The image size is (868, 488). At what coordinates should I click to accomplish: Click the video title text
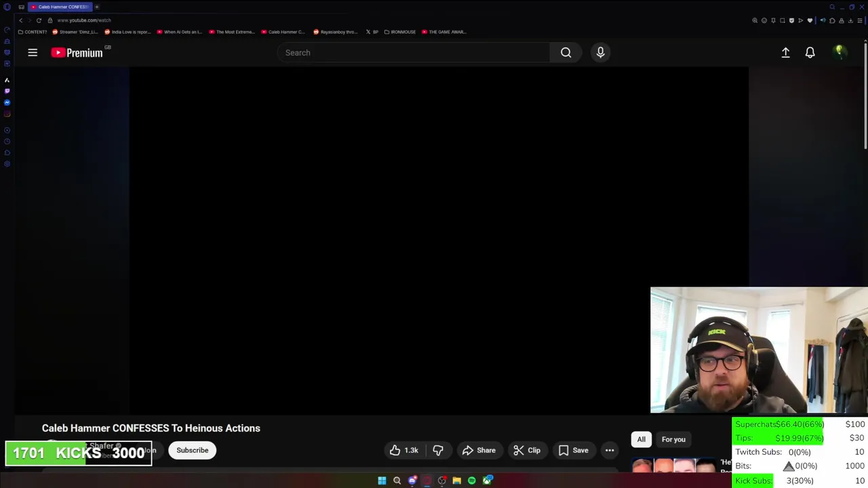tap(151, 428)
